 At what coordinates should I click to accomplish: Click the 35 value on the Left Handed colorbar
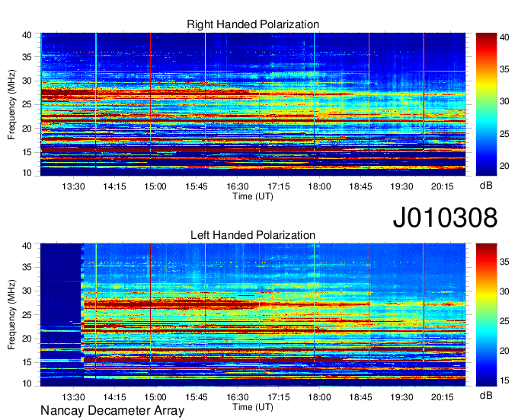pyautogui.click(x=504, y=262)
